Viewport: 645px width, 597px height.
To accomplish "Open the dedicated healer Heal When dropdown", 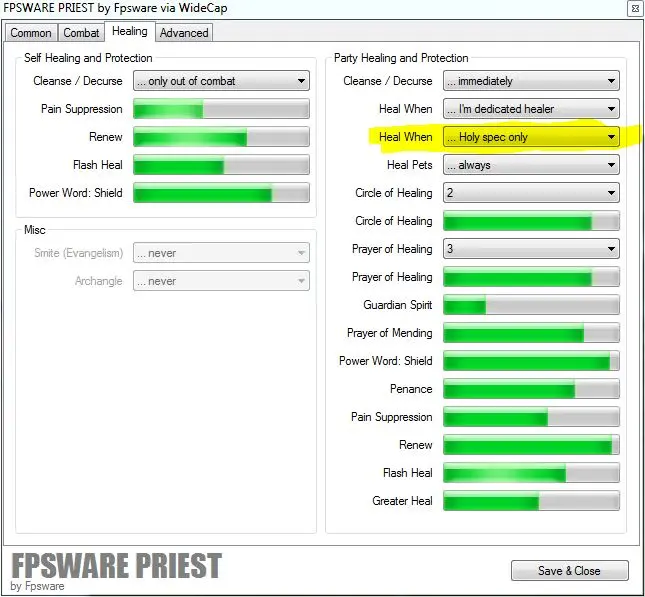I will 531,109.
